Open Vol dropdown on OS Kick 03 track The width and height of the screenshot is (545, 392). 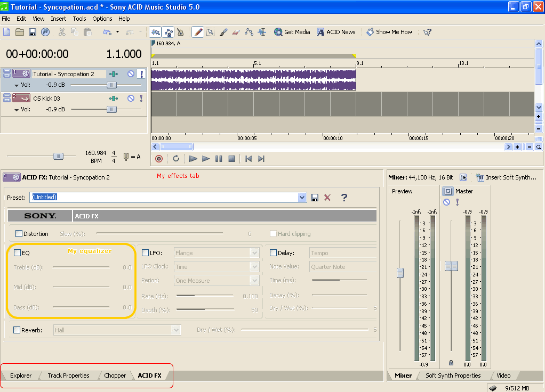[x=17, y=110]
